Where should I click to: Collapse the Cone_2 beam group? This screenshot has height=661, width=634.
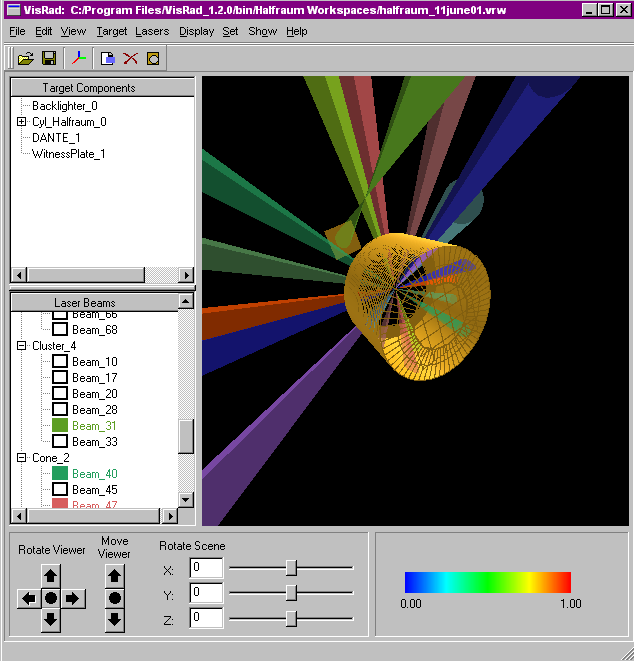tap(22, 458)
